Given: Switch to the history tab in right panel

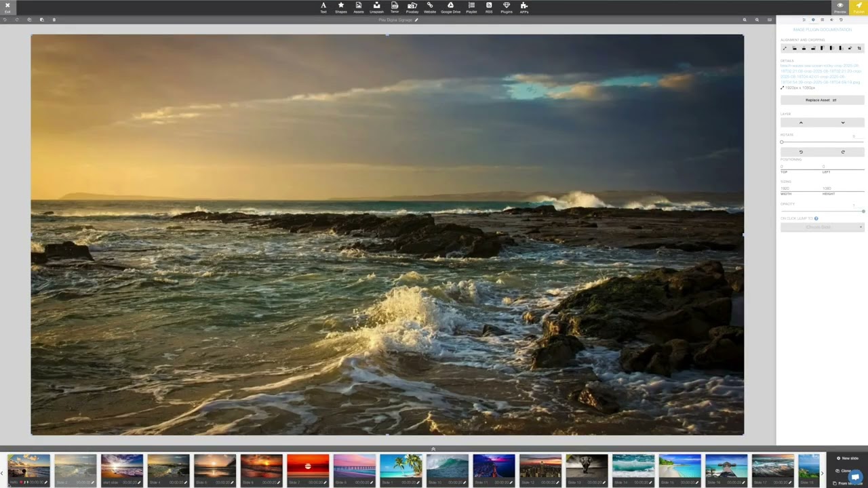Looking at the screenshot, I should click(x=841, y=20).
